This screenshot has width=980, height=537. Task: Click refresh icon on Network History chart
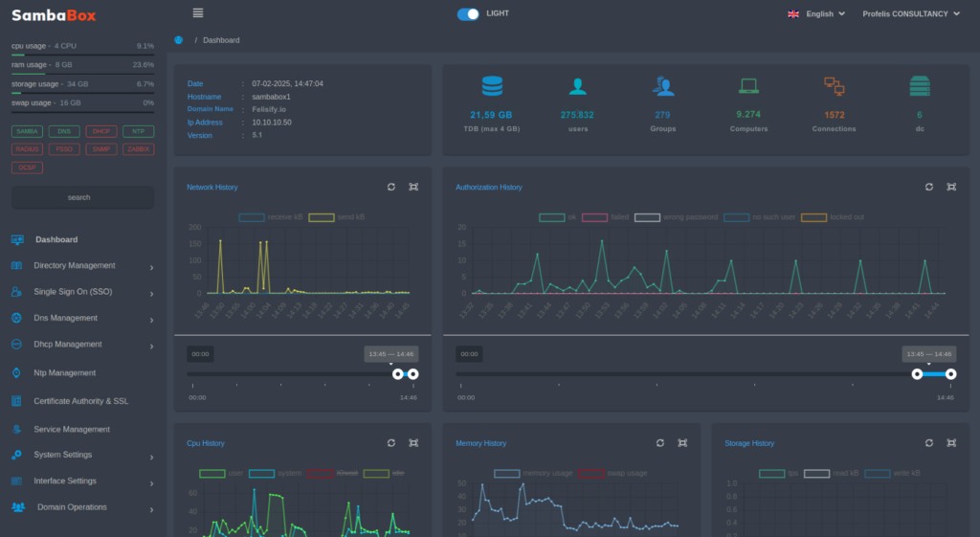coord(391,188)
